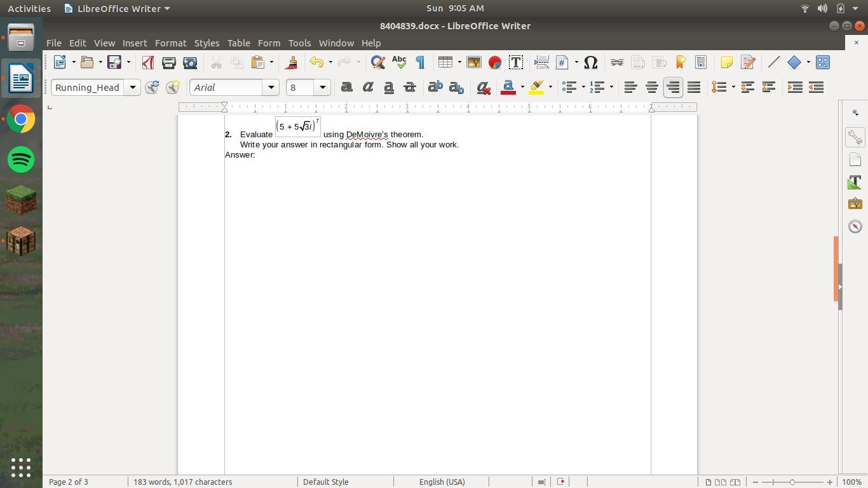Viewport: 868px width, 488px height.
Task: Open the Arial font name dropdown
Action: (271, 87)
